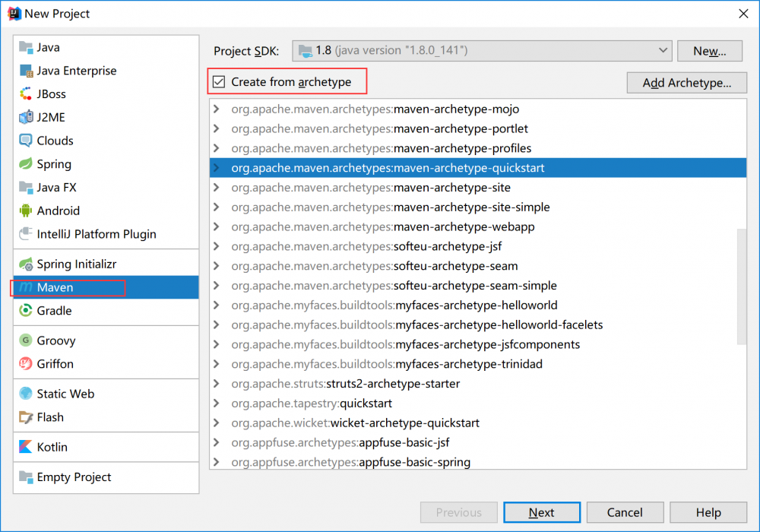
Task: Click the Maven m icon
Action: pyautogui.click(x=26, y=287)
